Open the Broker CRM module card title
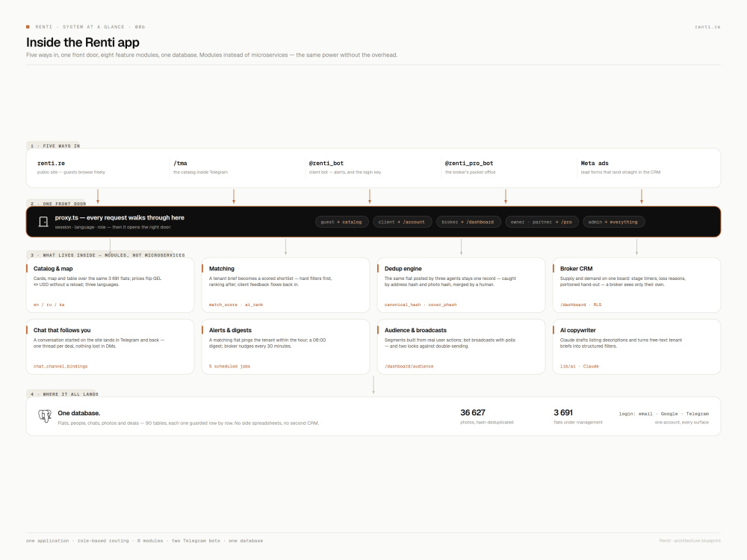 [577, 269]
